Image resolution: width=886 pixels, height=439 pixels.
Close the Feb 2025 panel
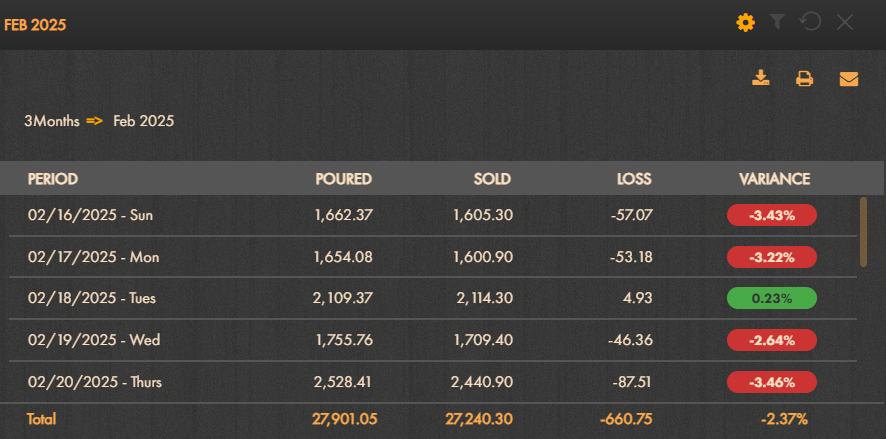(845, 23)
